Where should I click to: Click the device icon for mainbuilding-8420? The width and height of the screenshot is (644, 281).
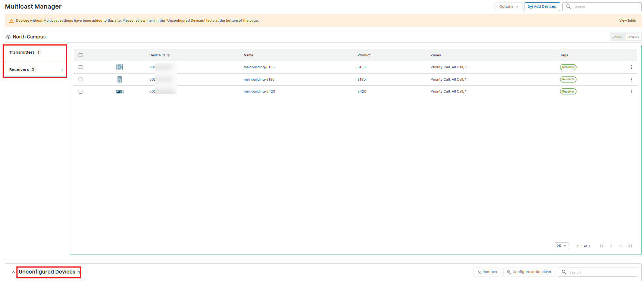[119, 91]
